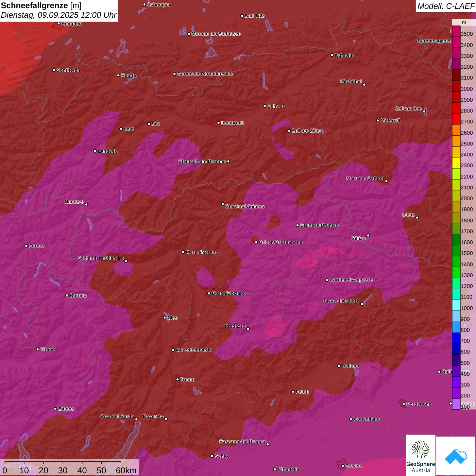
Task: Click the Sonthofen label
Action: 68,70
